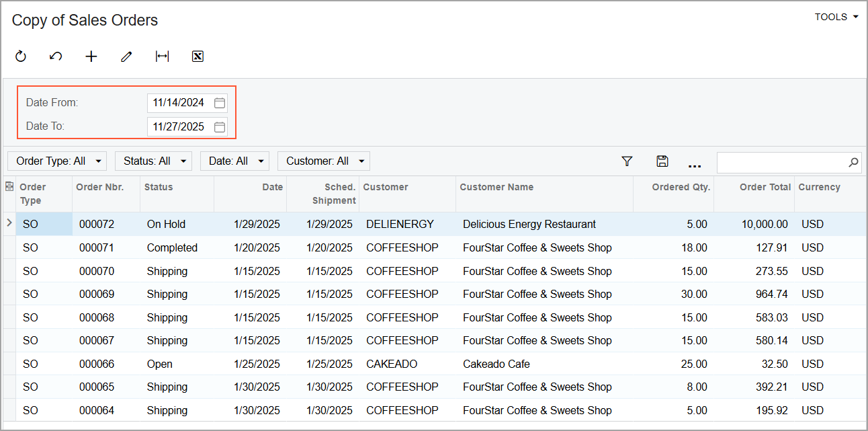
Task: Open the filter funnel icon
Action: click(x=627, y=161)
